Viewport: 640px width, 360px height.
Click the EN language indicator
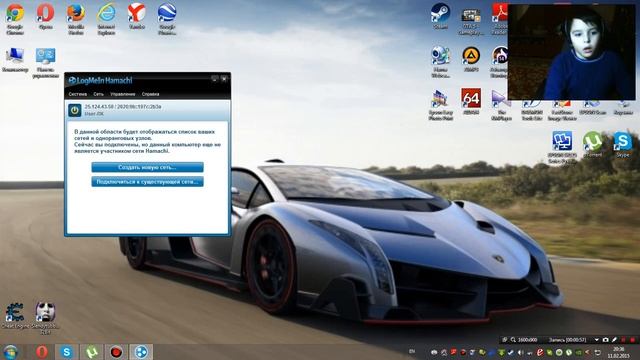[412, 351]
